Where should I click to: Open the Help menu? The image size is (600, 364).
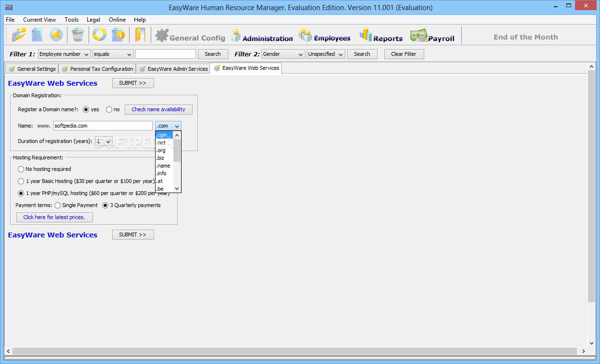coord(140,20)
